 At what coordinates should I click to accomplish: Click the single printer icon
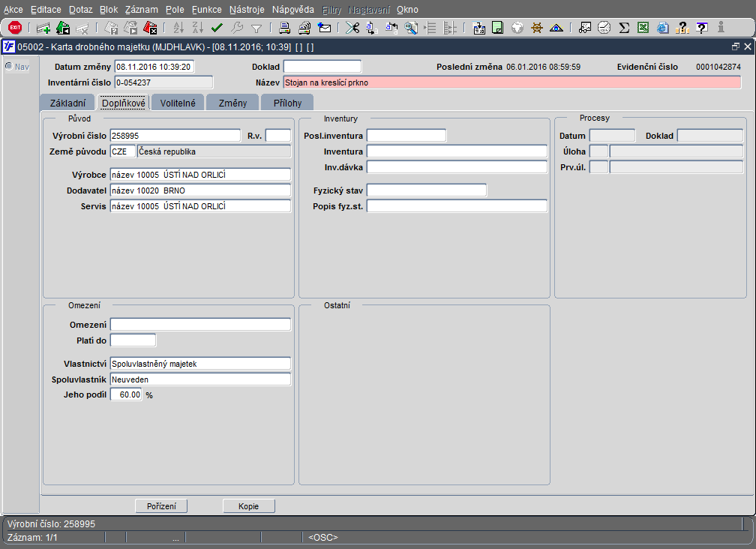point(284,28)
